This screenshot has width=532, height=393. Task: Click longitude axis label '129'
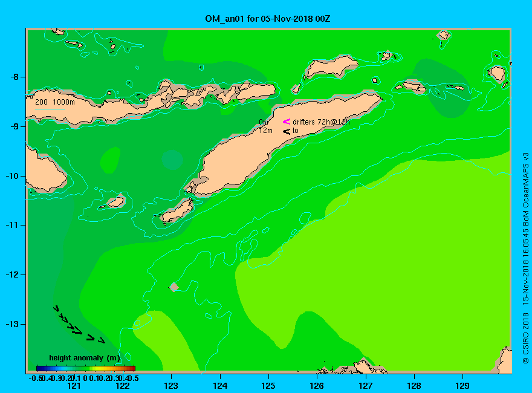[x=462, y=386]
